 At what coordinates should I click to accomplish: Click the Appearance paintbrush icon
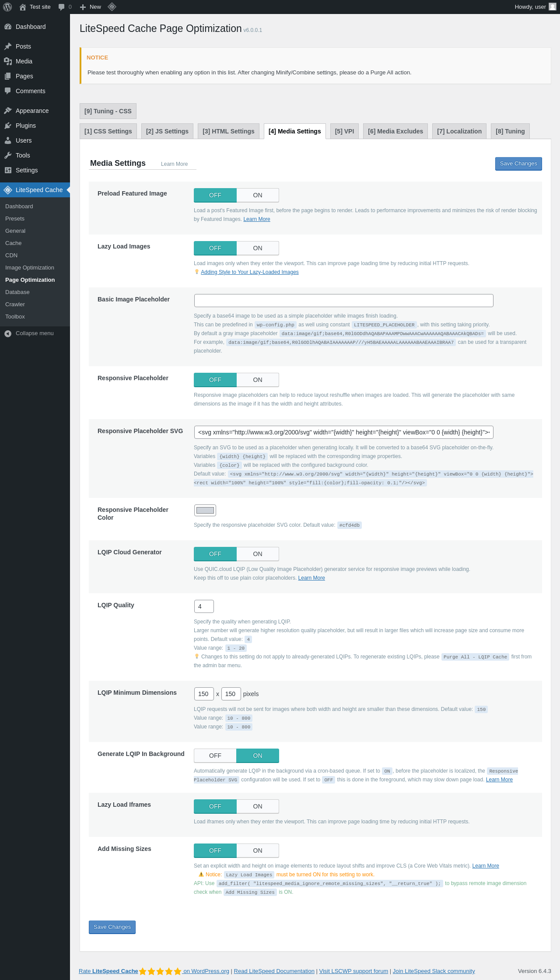tap(8, 111)
